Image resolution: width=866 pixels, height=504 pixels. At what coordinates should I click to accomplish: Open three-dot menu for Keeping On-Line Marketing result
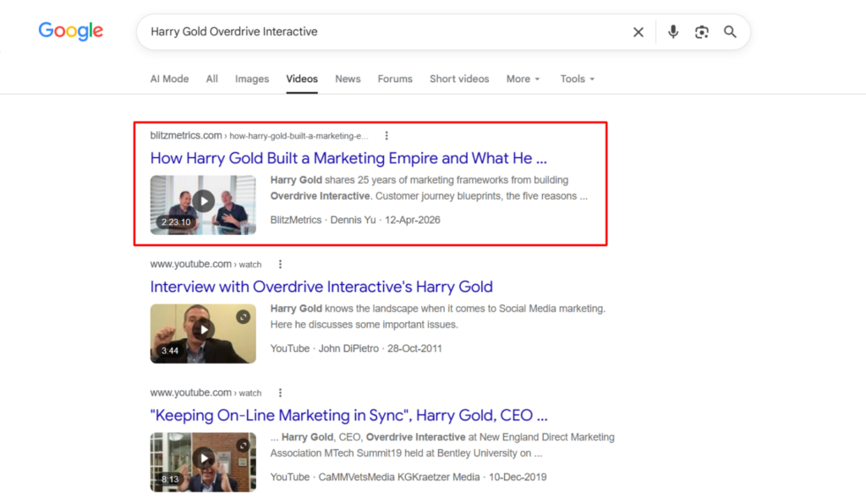(x=281, y=393)
